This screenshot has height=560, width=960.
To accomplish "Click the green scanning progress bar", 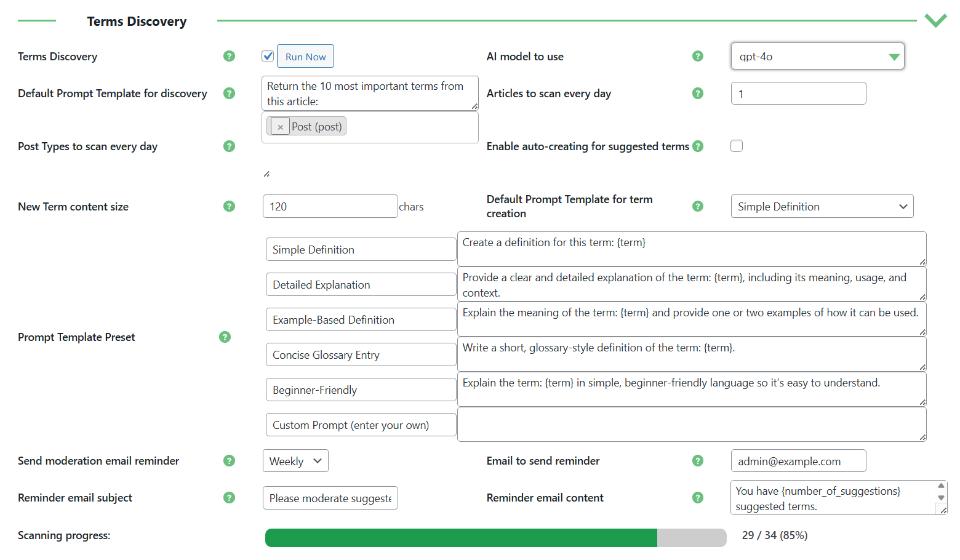I will (462, 537).
